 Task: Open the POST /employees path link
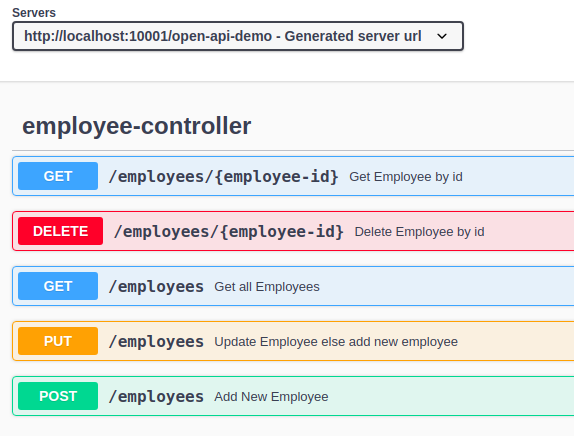tap(156, 396)
